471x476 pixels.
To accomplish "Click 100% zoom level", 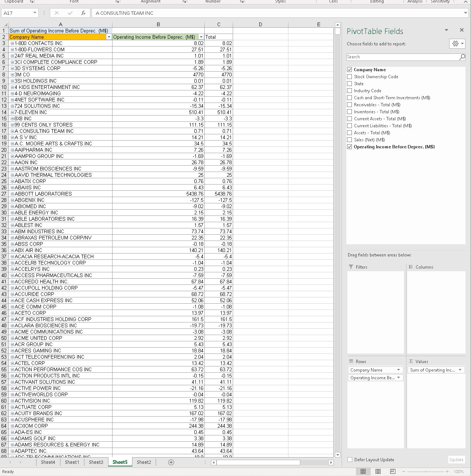I will 458,472.
